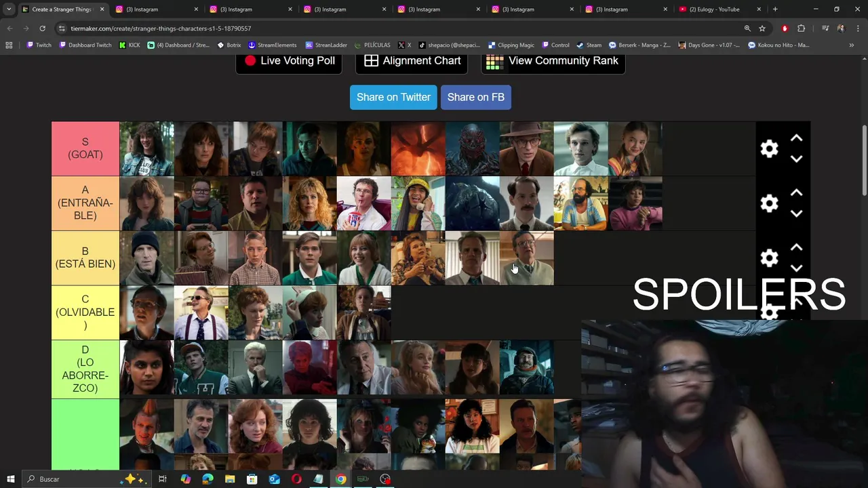Open StreamLadder bookmark
Image resolution: width=868 pixels, height=488 pixels.
[x=326, y=45]
